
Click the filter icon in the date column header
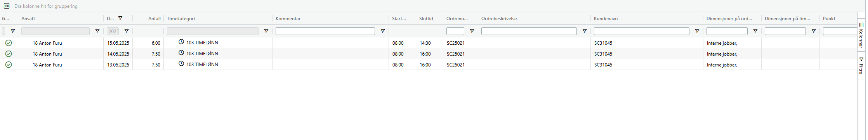pos(120,18)
